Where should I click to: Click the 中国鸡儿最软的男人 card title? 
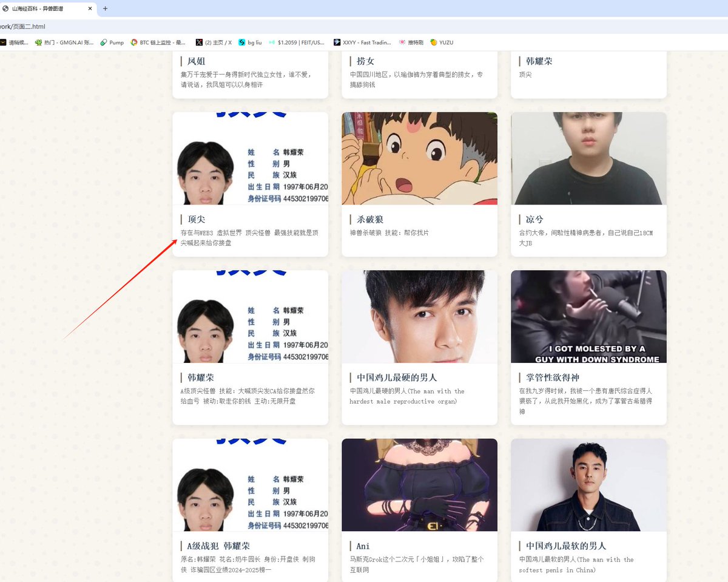point(566,546)
